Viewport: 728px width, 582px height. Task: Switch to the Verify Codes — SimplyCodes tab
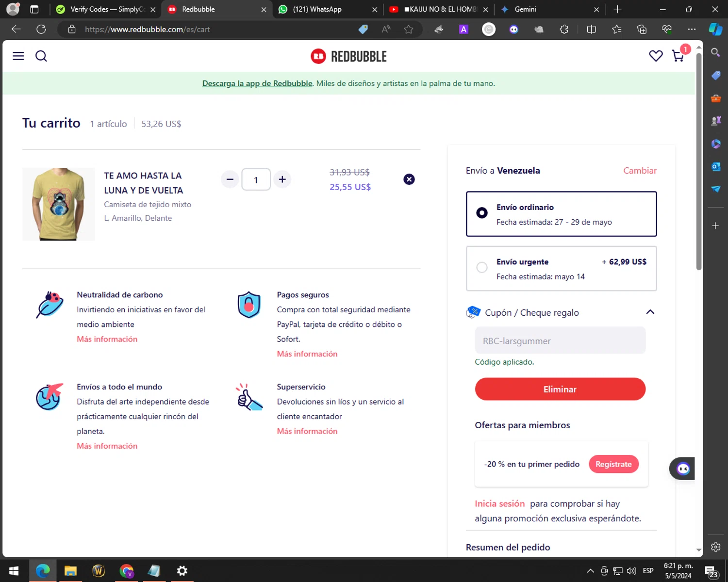(x=106, y=9)
